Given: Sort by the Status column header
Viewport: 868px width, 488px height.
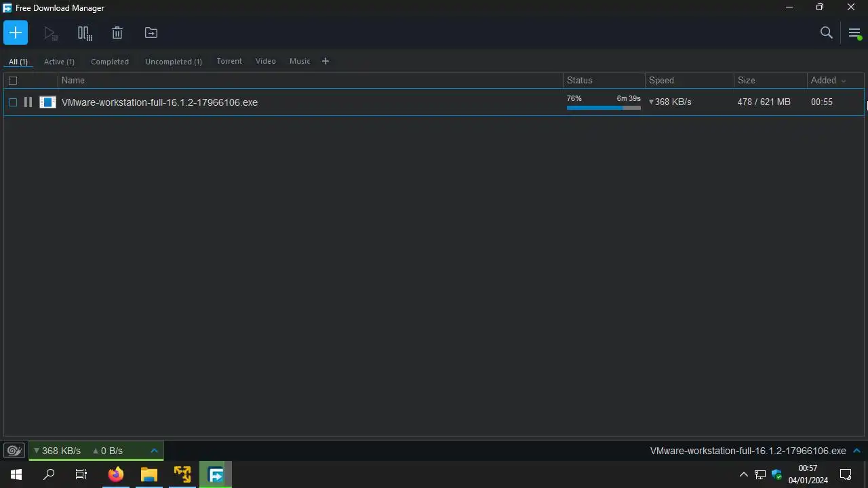Looking at the screenshot, I should (x=604, y=80).
